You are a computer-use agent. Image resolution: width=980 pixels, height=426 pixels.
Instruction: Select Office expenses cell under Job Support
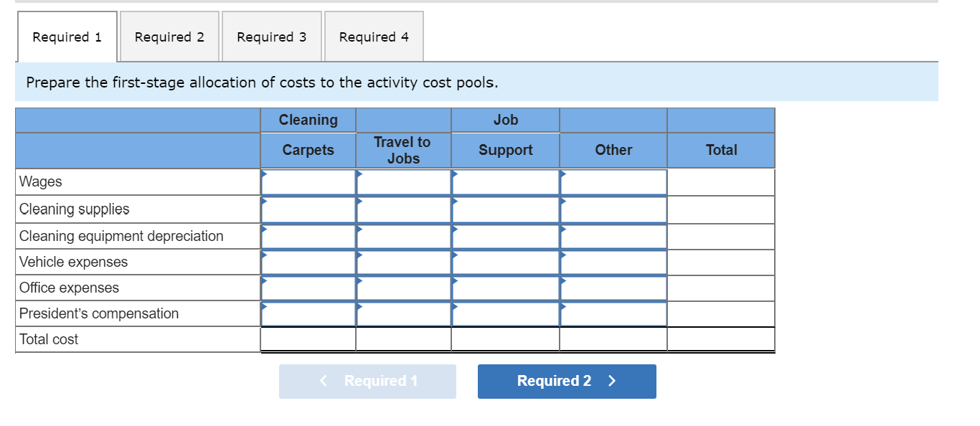pyautogui.click(x=506, y=288)
